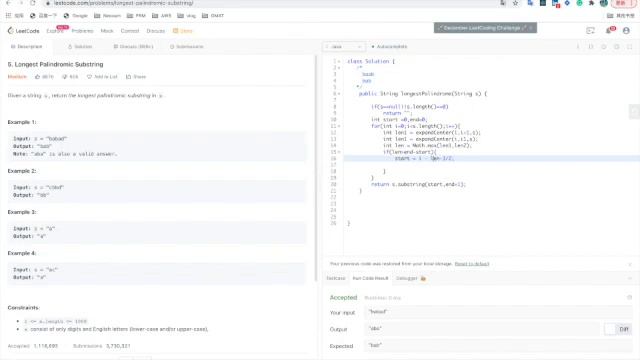Click the Output result field
Viewport: 640px width, 360px height.
483,329
